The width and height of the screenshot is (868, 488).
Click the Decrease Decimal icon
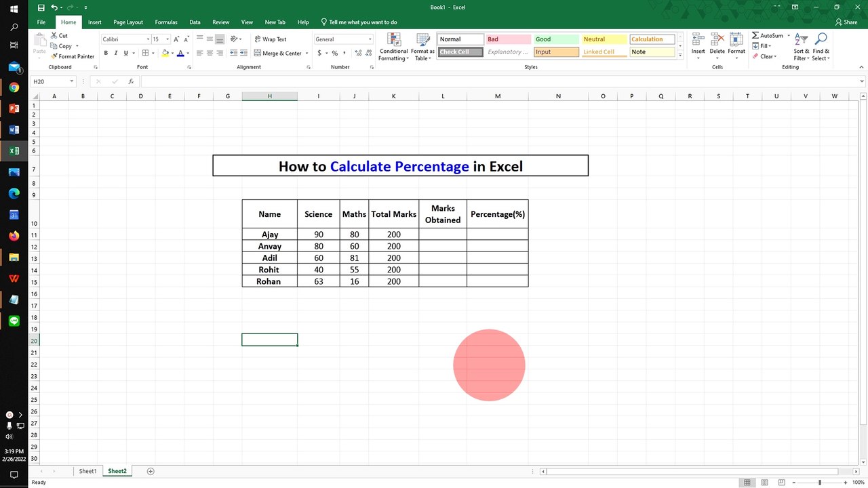tap(368, 54)
